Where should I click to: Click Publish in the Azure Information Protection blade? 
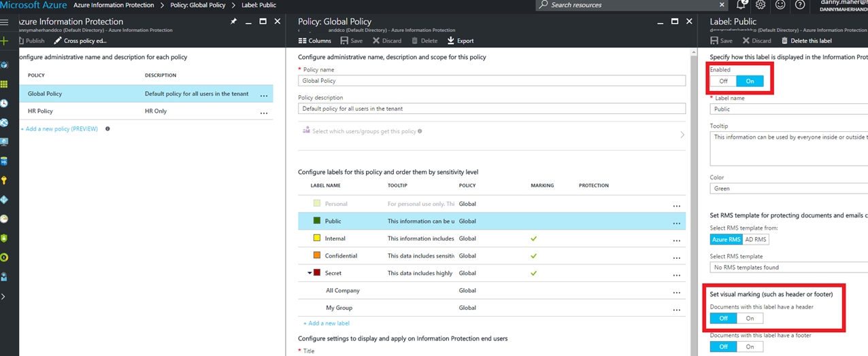[31, 41]
